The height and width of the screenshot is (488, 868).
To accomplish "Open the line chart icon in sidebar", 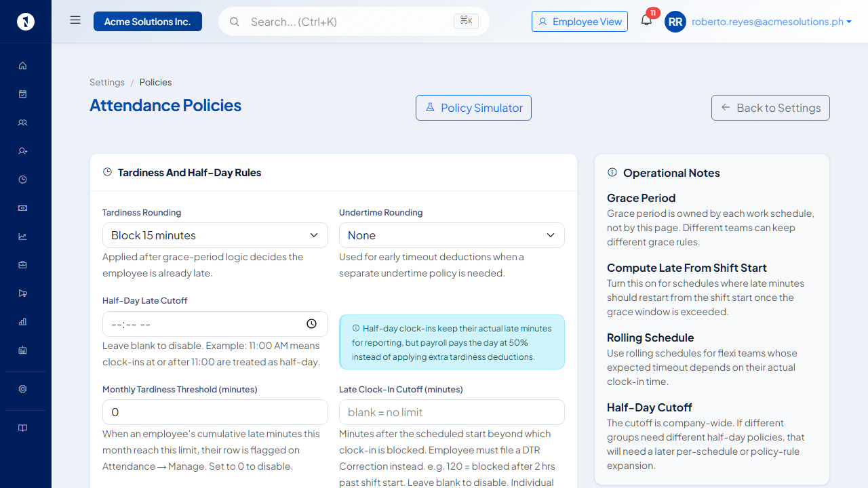I will (x=23, y=237).
